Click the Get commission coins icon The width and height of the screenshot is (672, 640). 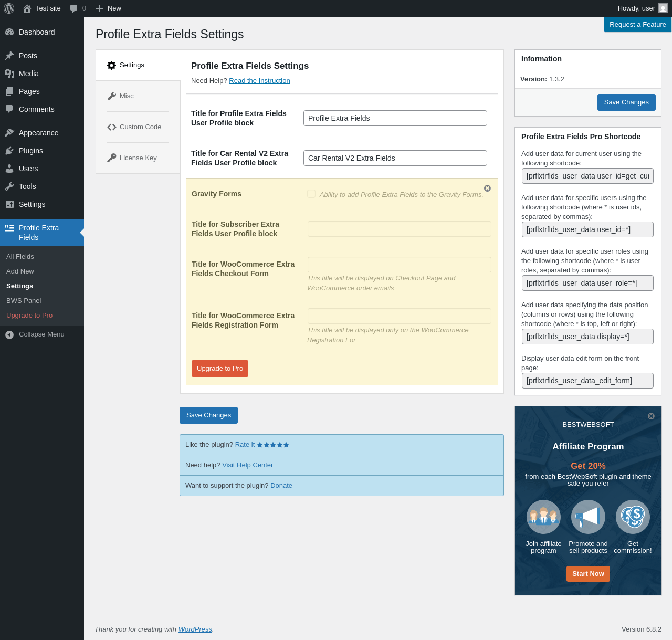pos(633,517)
